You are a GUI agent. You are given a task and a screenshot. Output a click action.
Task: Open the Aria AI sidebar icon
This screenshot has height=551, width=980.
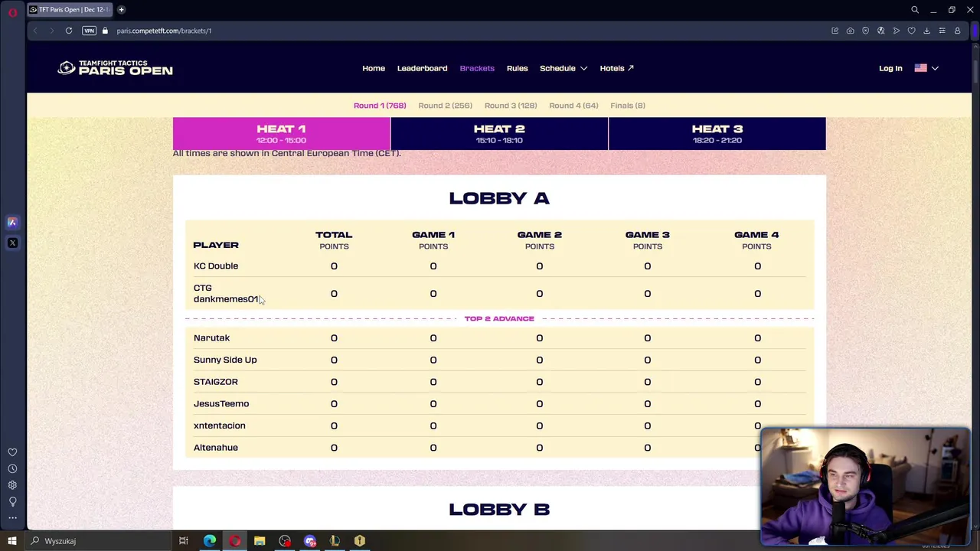[12, 223]
